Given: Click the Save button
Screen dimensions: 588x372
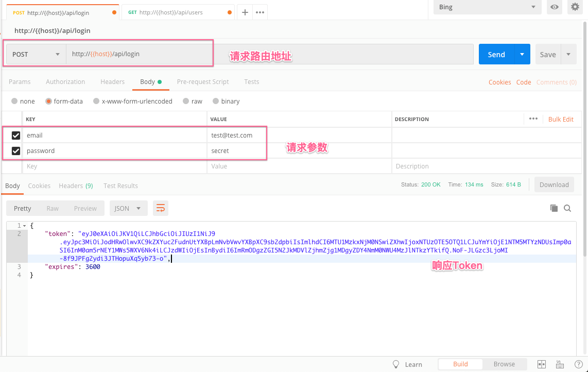Looking at the screenshot, I should pos(548,54).
